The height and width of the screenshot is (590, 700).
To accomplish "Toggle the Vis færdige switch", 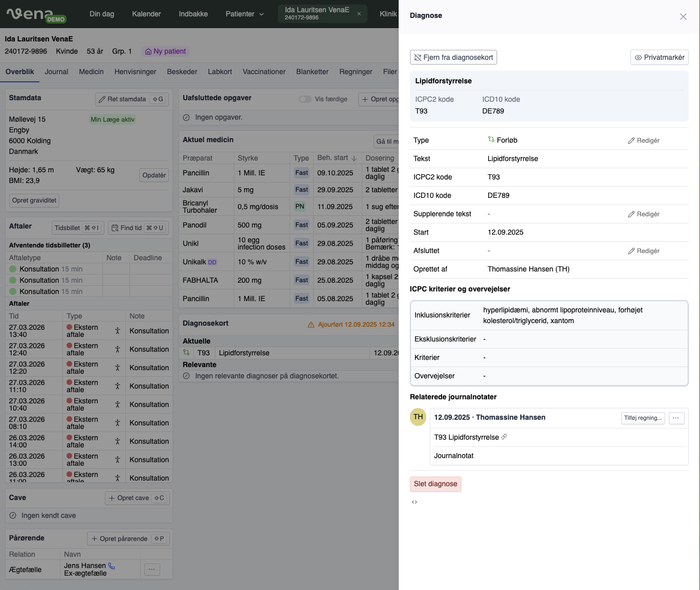I will (305, 99).
